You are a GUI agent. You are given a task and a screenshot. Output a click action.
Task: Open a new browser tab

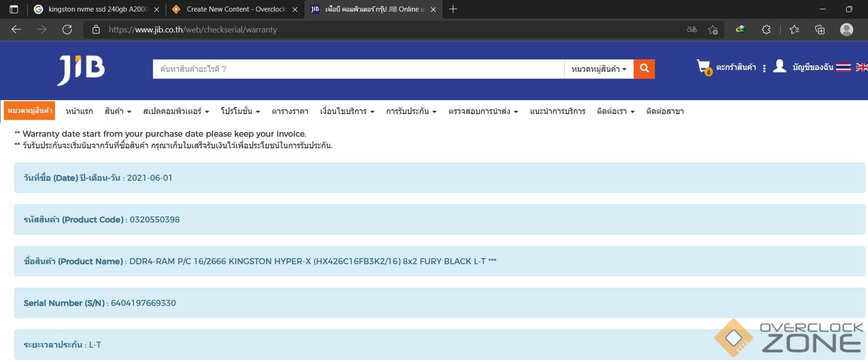coord(453,9)
